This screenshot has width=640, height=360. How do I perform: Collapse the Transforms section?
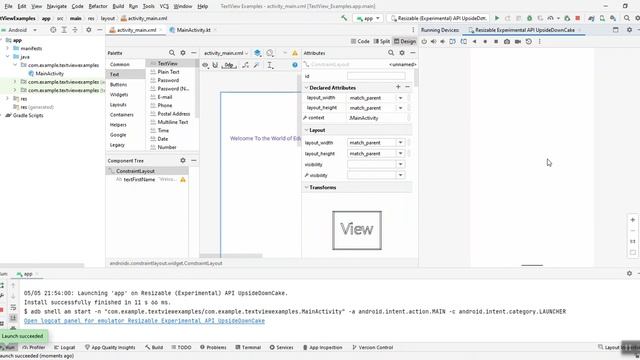(307, 187)
